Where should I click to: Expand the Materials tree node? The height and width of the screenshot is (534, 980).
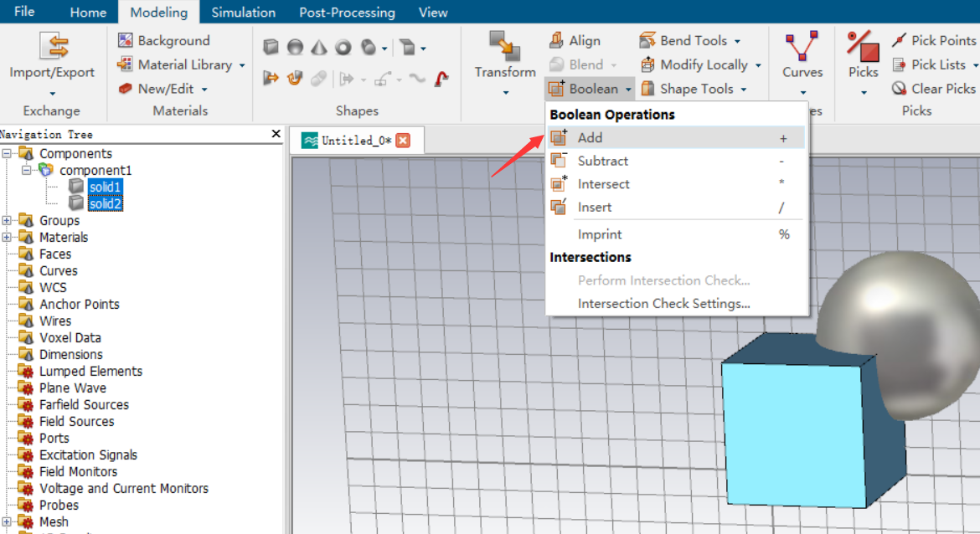pyautogui.click(x=6, y=238)
